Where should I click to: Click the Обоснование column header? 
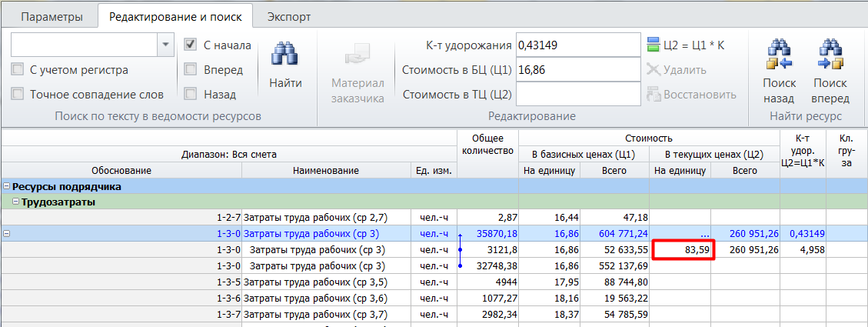click(121, 171)
